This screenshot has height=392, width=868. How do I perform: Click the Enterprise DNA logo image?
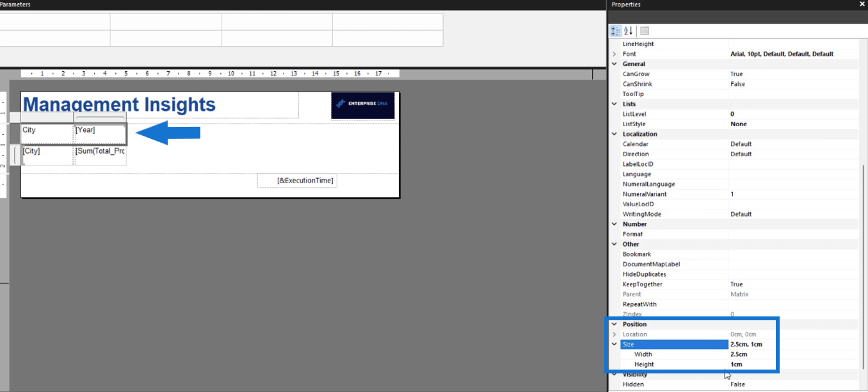363,106
